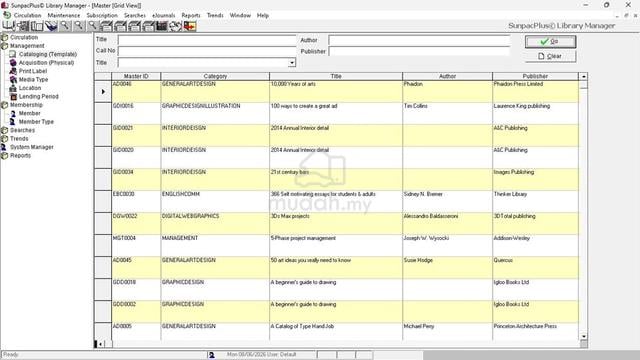
Task: Click the dark grid toolbar icon
Action: [162, 26]
